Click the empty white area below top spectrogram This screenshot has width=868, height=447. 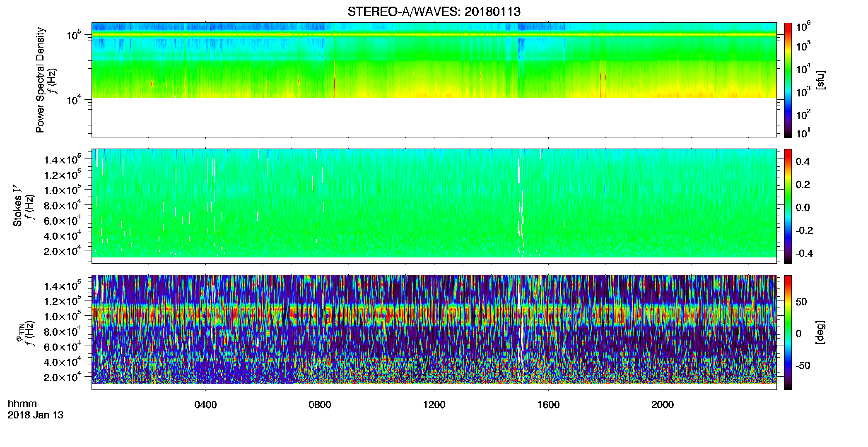(434, 118)
